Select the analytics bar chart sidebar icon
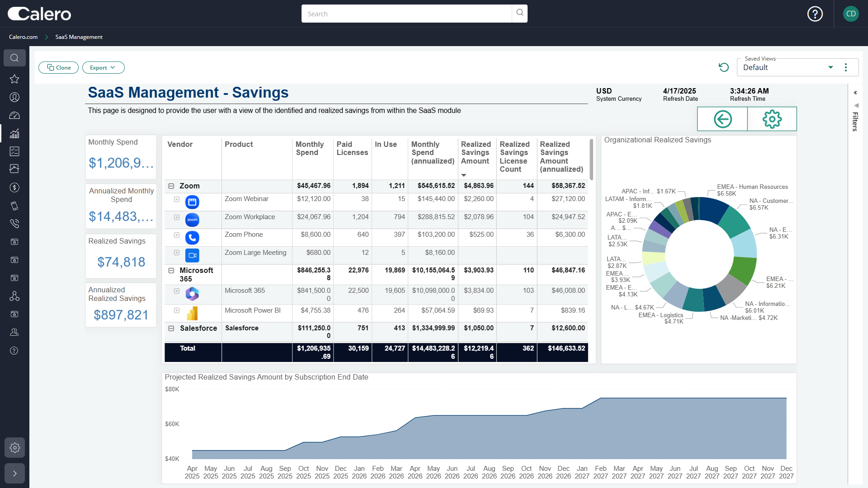868x488 pixels. (14, 133)
